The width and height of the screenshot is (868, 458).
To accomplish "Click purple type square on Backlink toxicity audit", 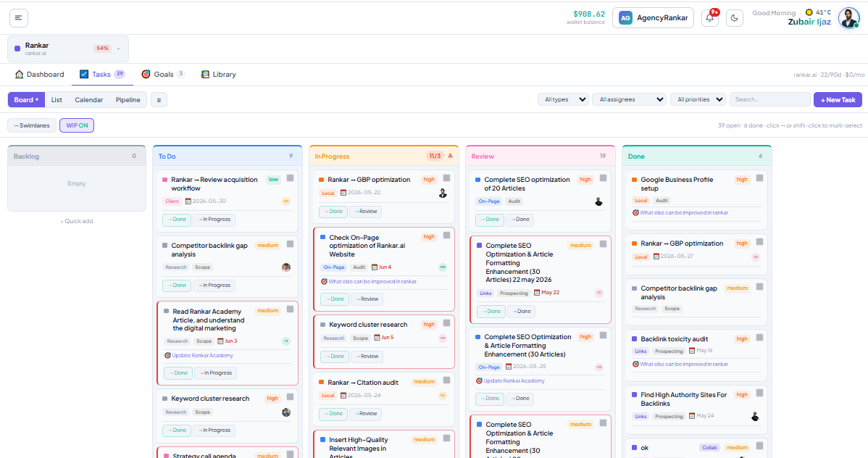I will (x=635, y=339).
